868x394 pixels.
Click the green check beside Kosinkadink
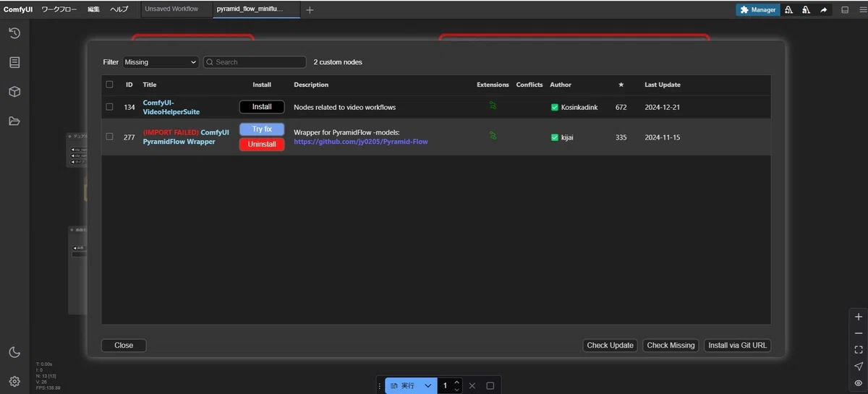(x=555, y=107)
